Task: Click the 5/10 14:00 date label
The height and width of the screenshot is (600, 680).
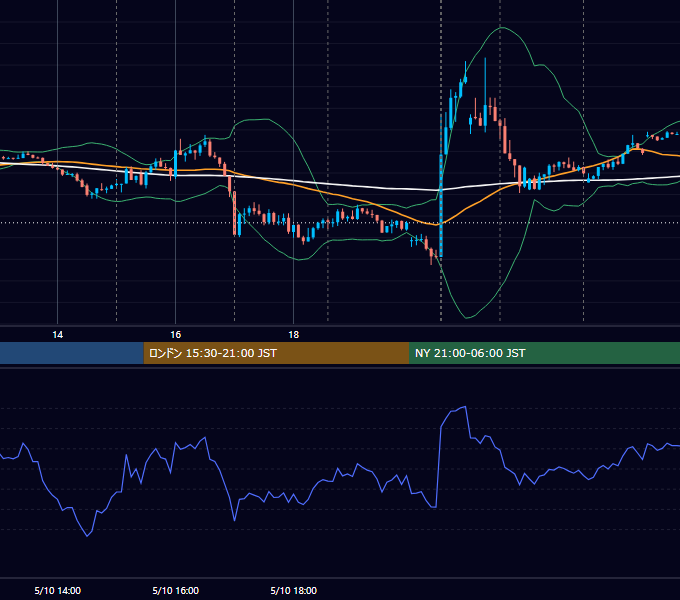Action: 58,590
